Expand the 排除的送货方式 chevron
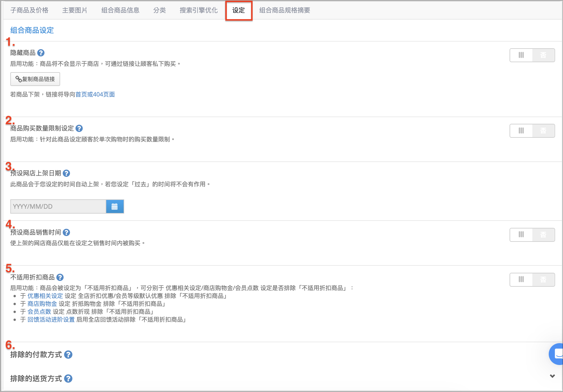This screenshot has width=563, height=392. pos(552,376)
